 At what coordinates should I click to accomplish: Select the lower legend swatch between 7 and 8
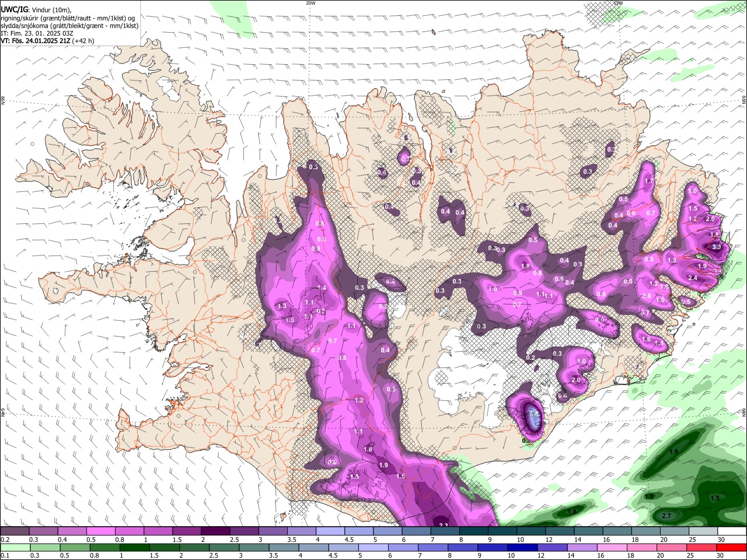[432, 547]
